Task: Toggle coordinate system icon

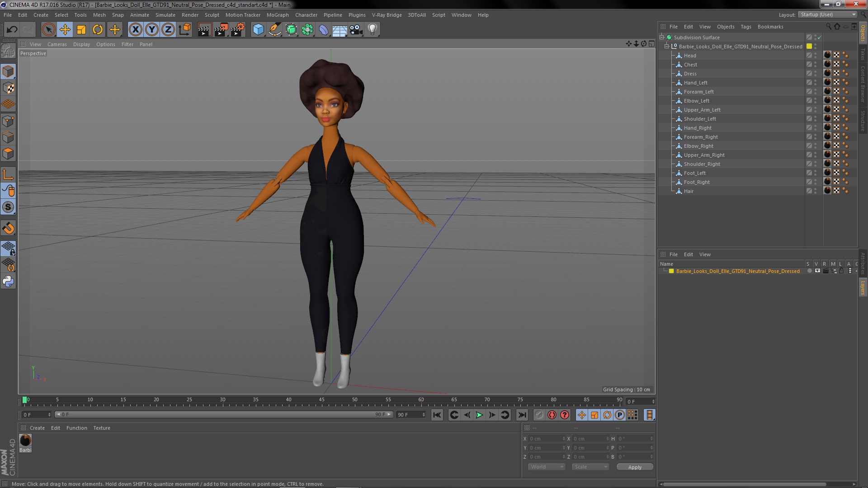Action: (185, 30)
